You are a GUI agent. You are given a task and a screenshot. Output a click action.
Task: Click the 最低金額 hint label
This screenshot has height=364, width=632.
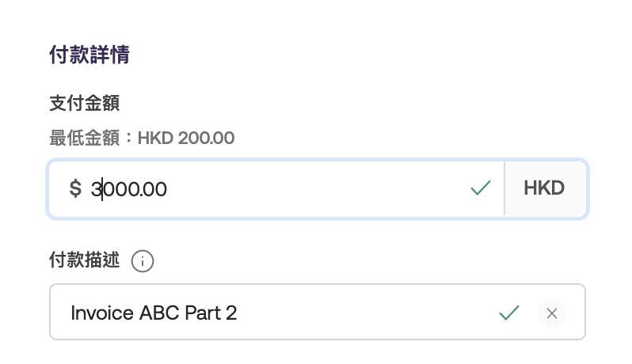(x=89, y=138)
